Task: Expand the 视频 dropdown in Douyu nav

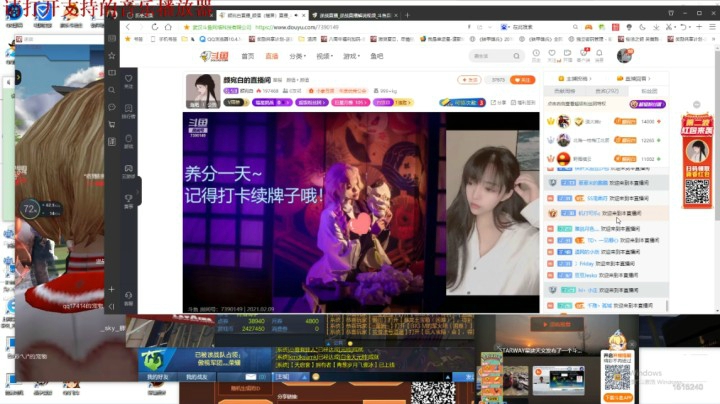Action: point(324,56)
